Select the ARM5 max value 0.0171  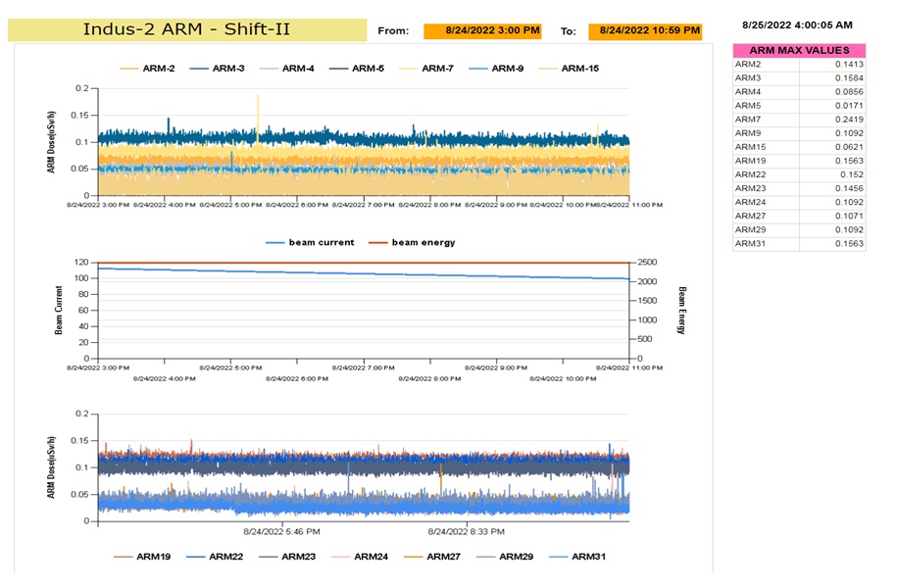[849, 105]
